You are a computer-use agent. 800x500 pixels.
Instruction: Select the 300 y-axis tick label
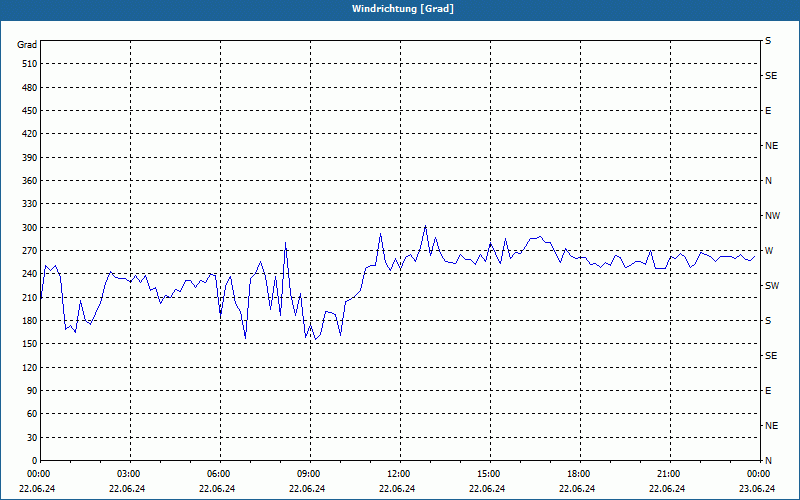coord(30,227)
